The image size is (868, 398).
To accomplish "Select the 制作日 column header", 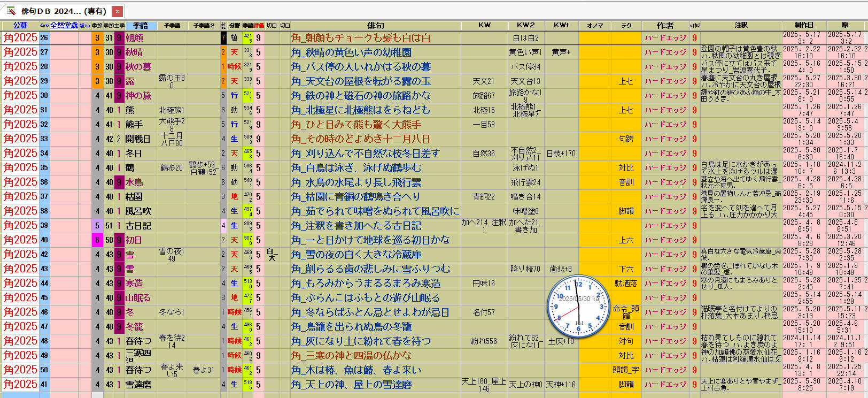I will (804, 25).
